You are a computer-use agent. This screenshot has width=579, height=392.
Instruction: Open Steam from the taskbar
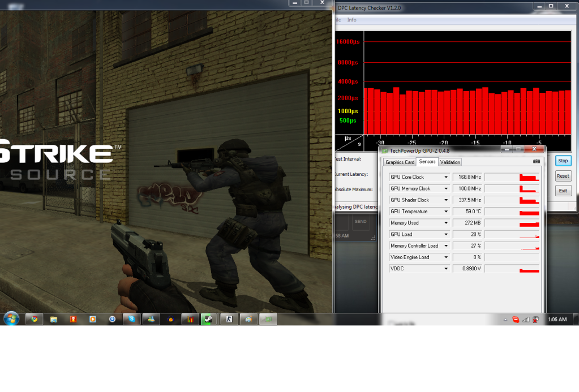coord(209,319)
